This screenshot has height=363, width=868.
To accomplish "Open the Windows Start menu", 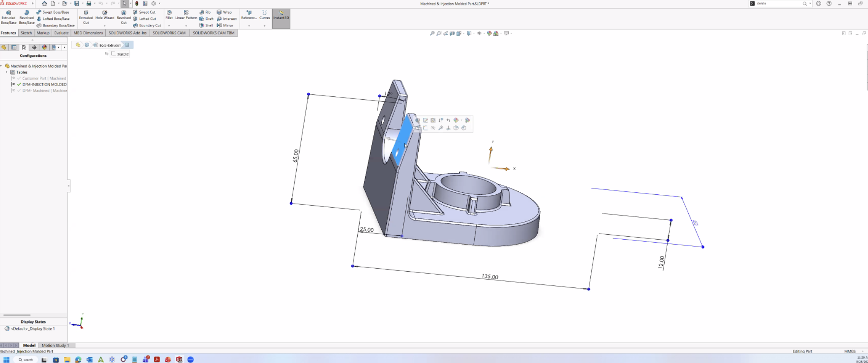I will pyautogui.click(x=6, y=360).
